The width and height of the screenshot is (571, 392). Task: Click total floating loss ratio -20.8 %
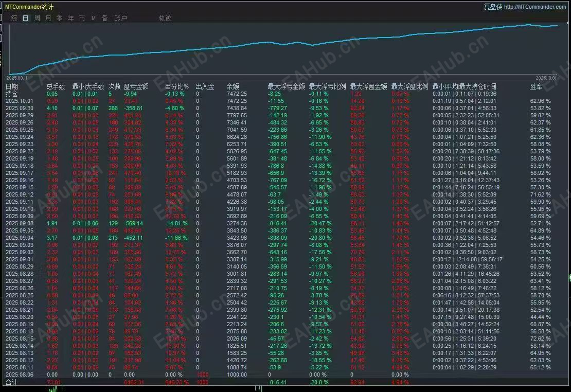coord(319,383)
